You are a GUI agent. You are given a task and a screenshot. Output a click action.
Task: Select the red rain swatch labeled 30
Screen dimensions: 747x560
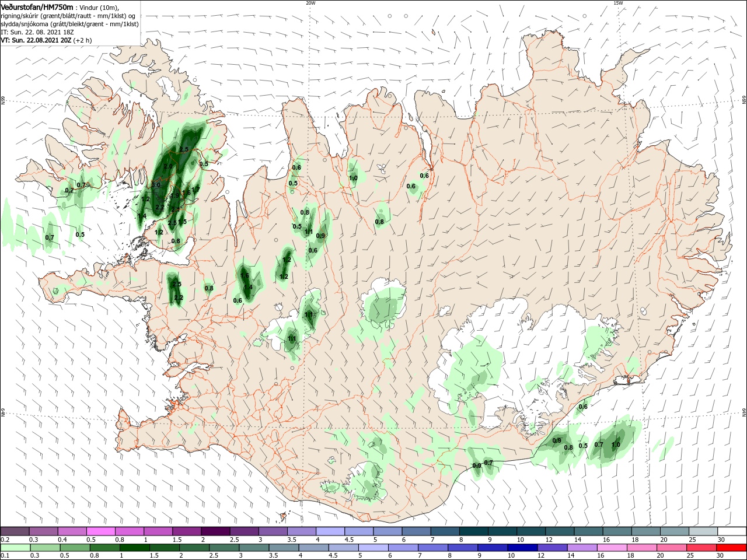click(x=732, y=548)
